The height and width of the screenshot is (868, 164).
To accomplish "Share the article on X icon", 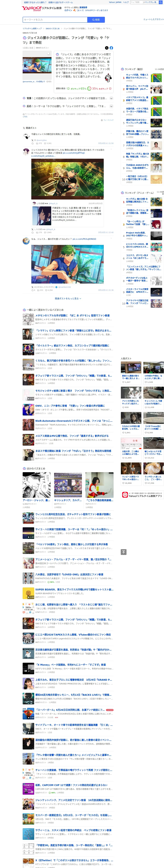I will click(x=107, y=48).
